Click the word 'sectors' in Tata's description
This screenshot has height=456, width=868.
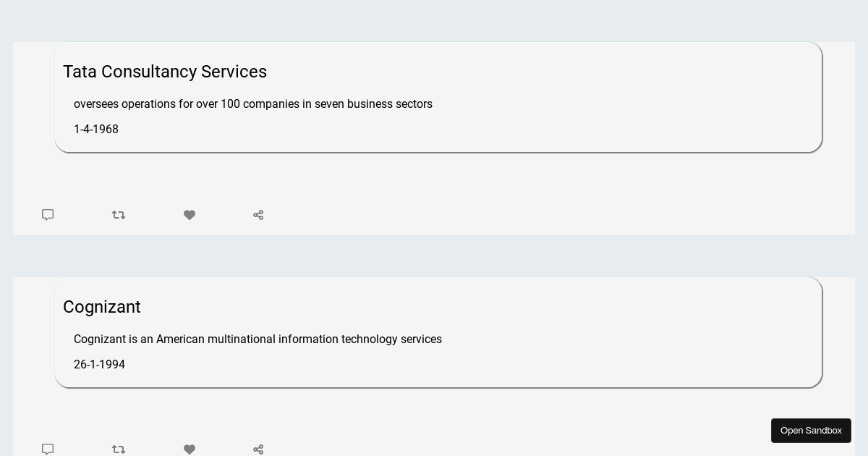coord(414,104)
